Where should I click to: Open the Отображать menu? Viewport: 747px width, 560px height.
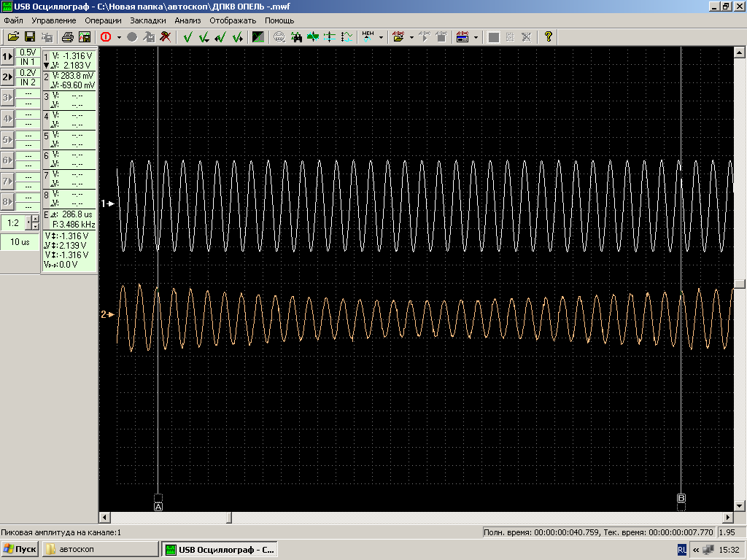coord(233,20)
